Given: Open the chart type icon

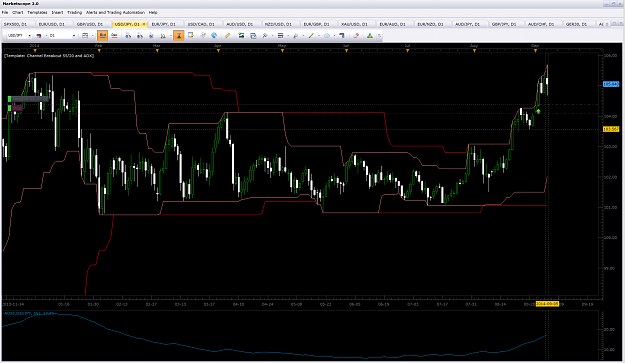Looking at the screenshot, I should point(85,36).
